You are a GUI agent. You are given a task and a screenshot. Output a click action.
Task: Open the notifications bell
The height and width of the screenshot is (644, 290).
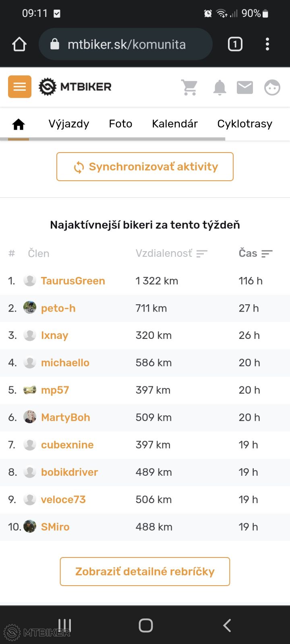click(220, 87)
